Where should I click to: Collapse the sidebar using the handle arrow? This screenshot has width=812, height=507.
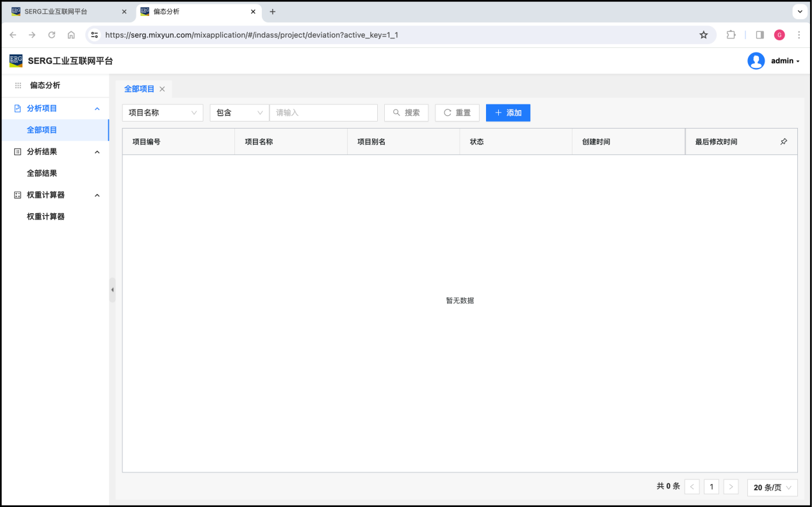[112, 290]
